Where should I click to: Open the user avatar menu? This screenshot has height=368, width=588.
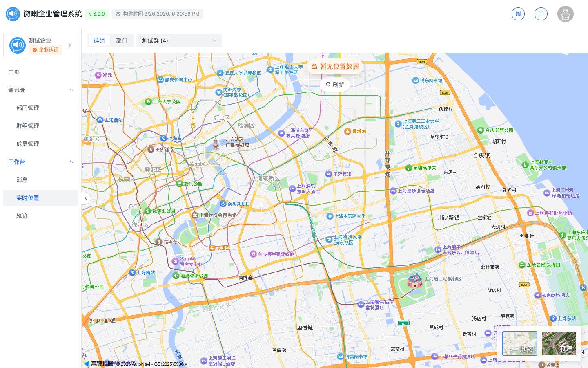(x=566, y=14)
